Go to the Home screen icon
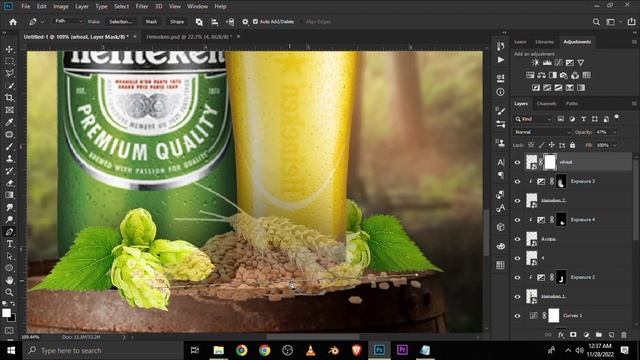Image resolution: width=640 pixels, height=360 pixels. click(13, 22)
